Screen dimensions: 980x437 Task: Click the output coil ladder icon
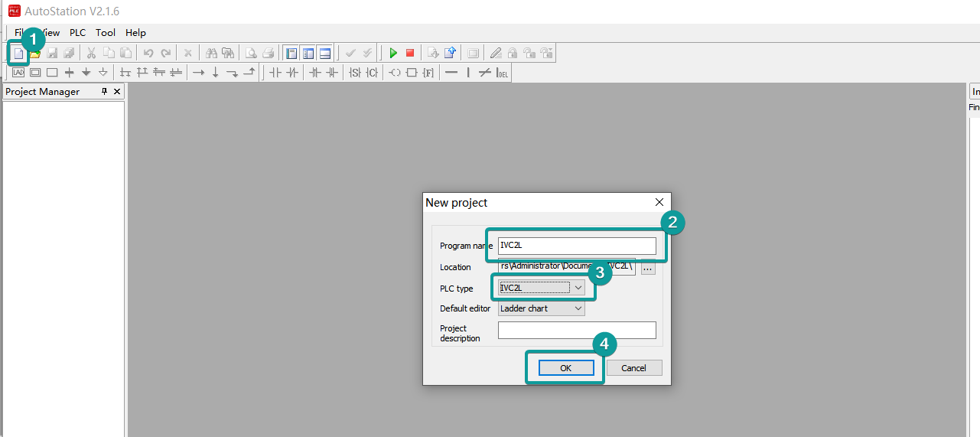pyautogui.click(x=395, y=73)
